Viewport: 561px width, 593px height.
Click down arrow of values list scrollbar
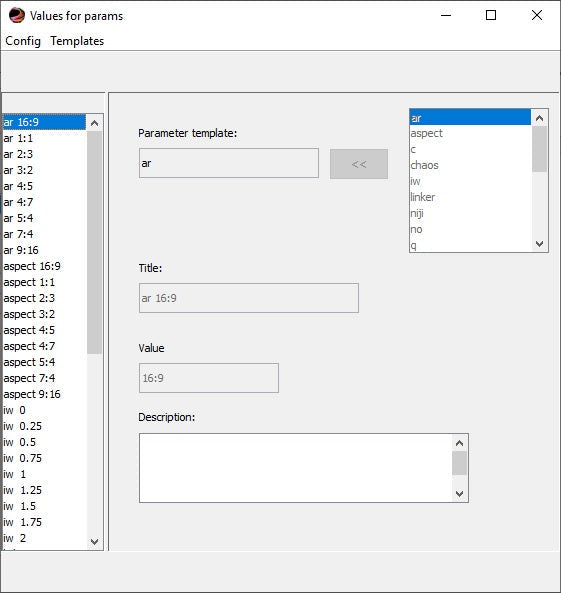(95, 542)
